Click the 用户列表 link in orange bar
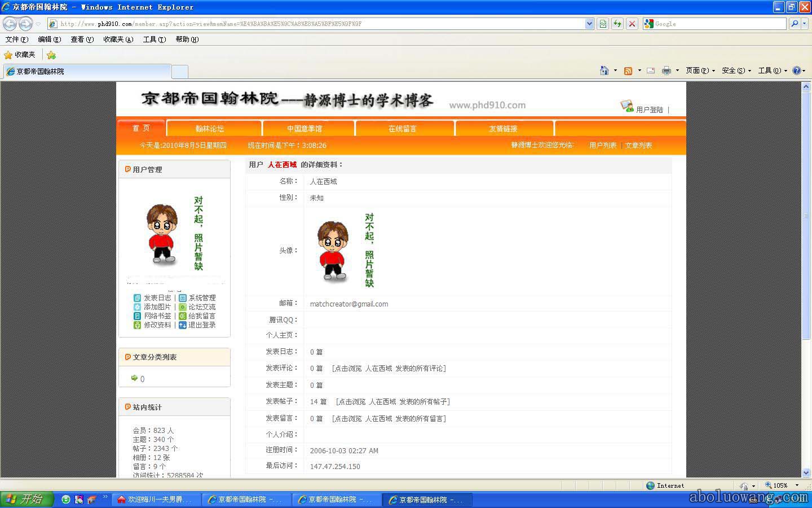 603,146
